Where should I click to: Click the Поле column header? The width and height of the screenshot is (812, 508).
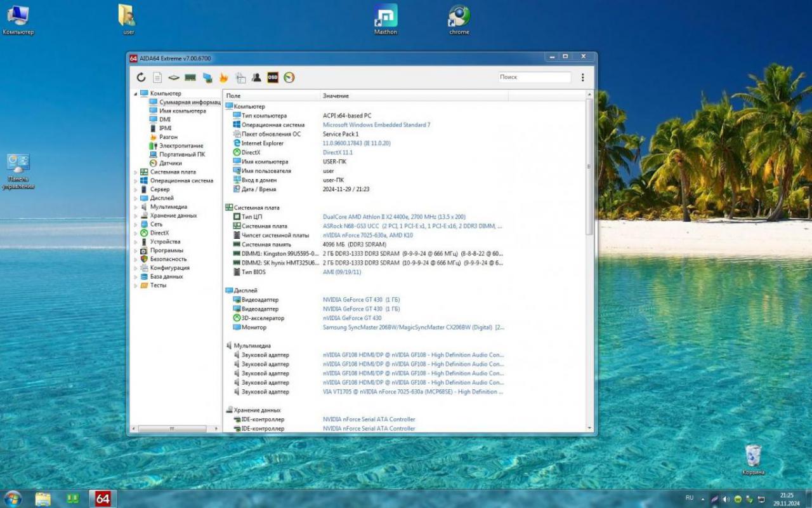(271, 96)
